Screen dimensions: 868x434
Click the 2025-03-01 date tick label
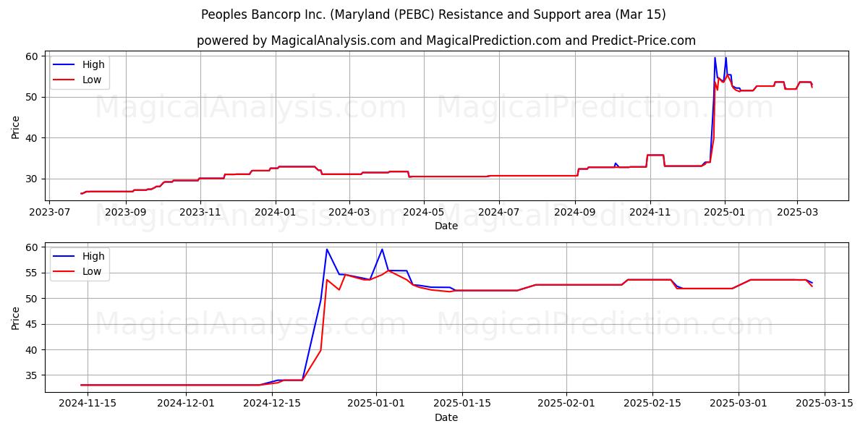(x=739, y=405)
